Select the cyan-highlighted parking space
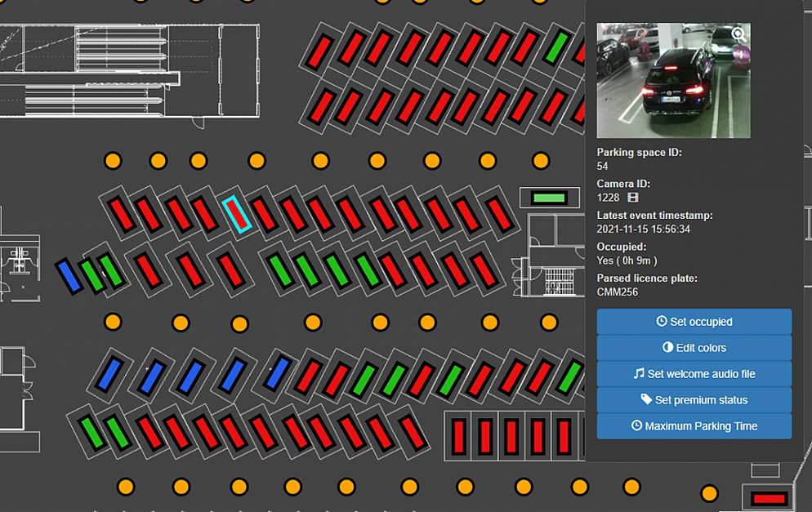 (236, 214)
